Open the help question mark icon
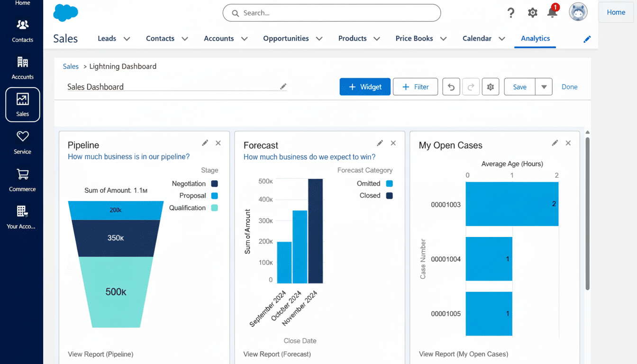Image resolution: width=637 pixels, height=364 pixels. [x=510, y=13]
